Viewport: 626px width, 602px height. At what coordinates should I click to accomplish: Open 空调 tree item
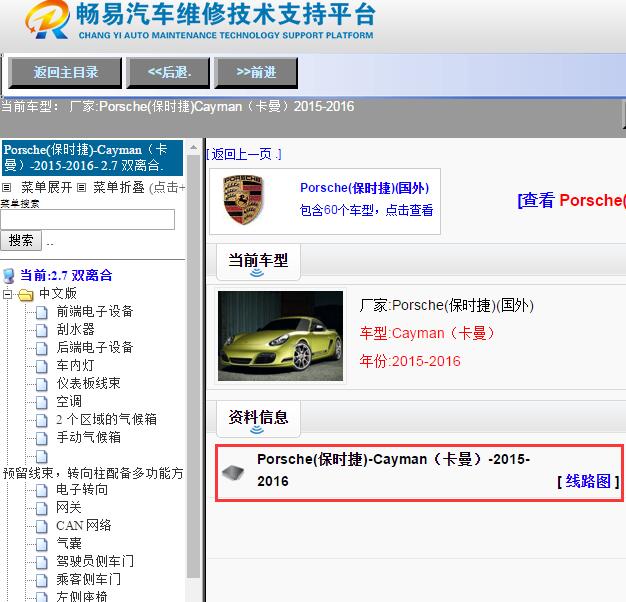point(69,401)
